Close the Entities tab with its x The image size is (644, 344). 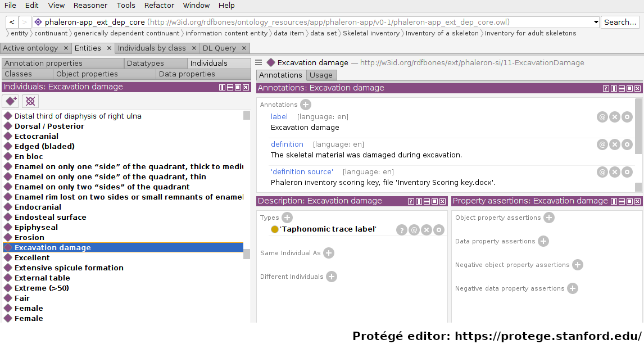click(109, 48)
